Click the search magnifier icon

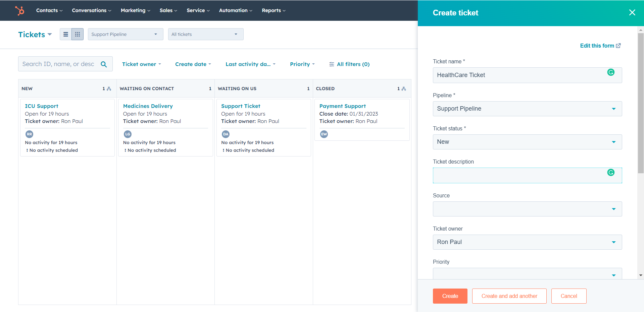104,64
